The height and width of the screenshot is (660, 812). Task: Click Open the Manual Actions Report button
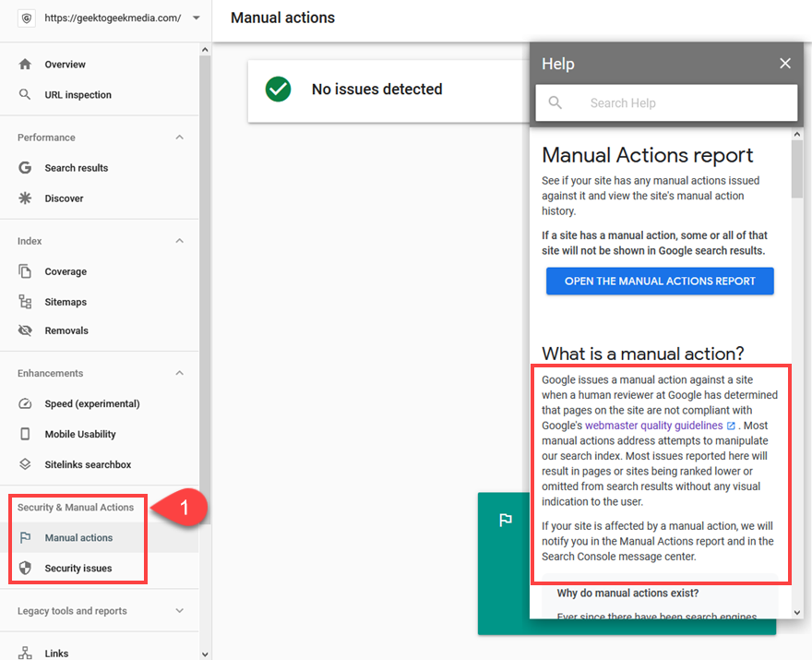(660, 281)
